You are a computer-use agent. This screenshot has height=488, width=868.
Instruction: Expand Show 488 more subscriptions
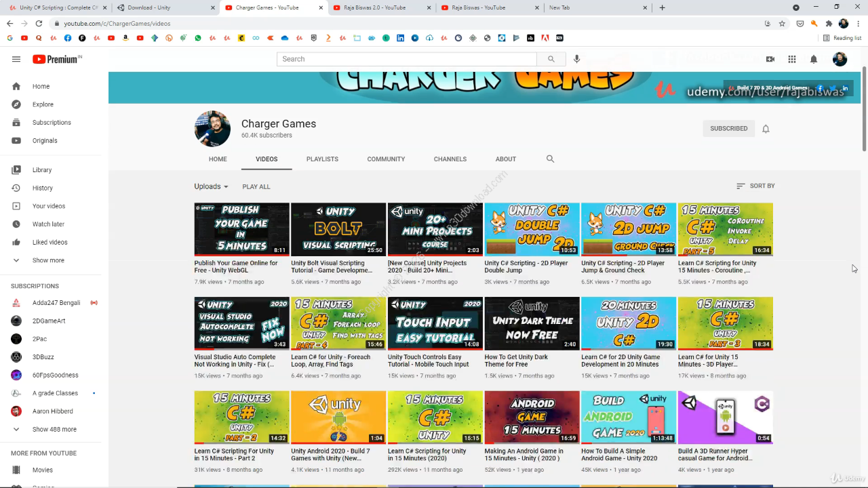pos(54,429)
